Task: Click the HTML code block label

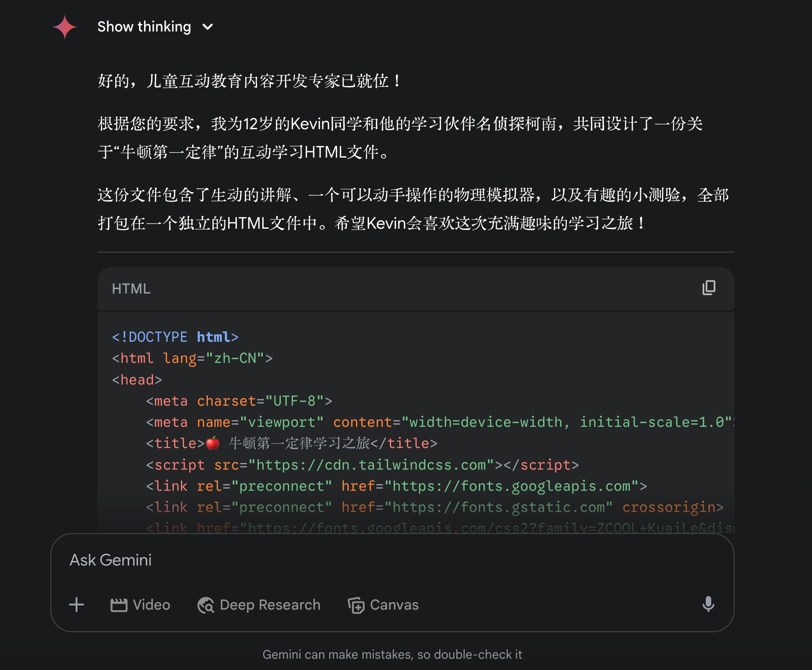Action: 131,289
